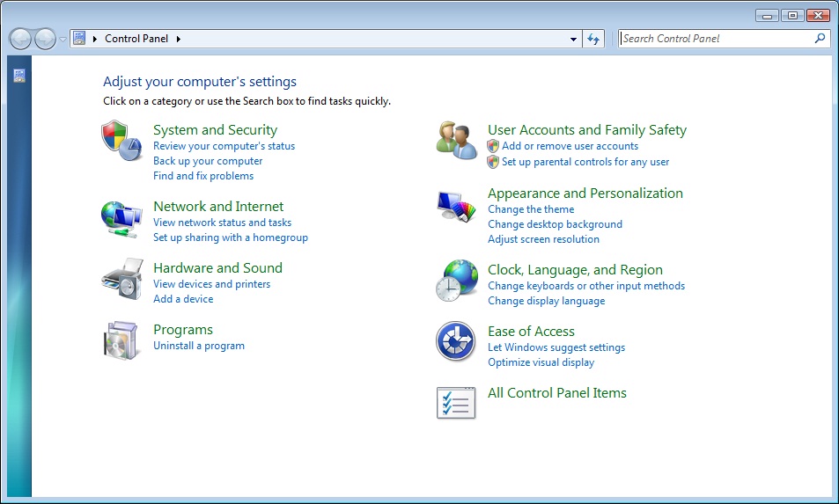Click the Control Panel icon in the left sidebar

pyautogui.click(x=19, y=76)
